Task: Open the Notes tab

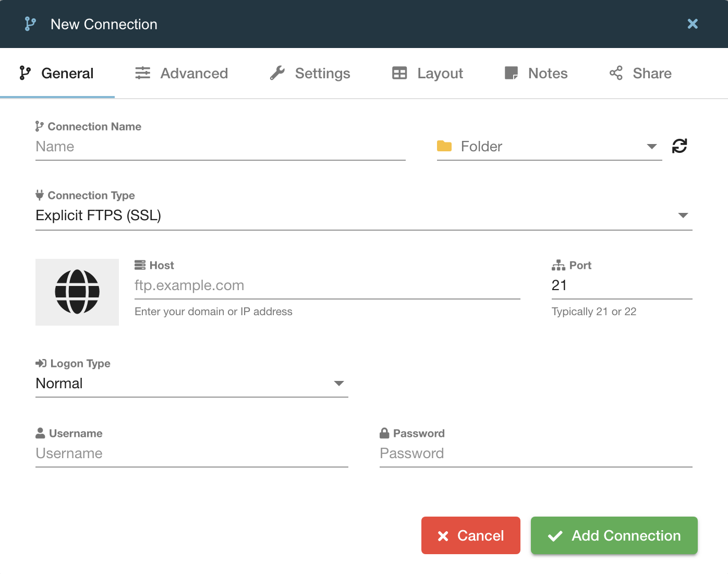Action: click(536, 73)
